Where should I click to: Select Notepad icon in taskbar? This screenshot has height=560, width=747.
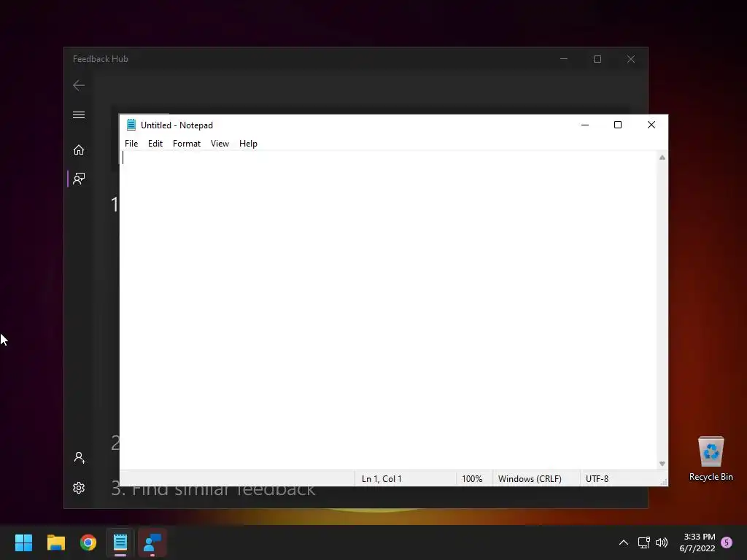pos(120,542)
